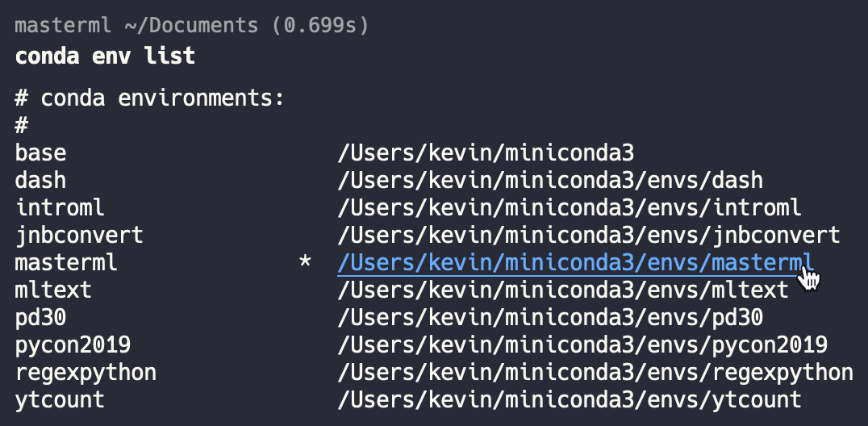
Task: Click the environment name 'jnbconvert'
Action: pos(79,235)
